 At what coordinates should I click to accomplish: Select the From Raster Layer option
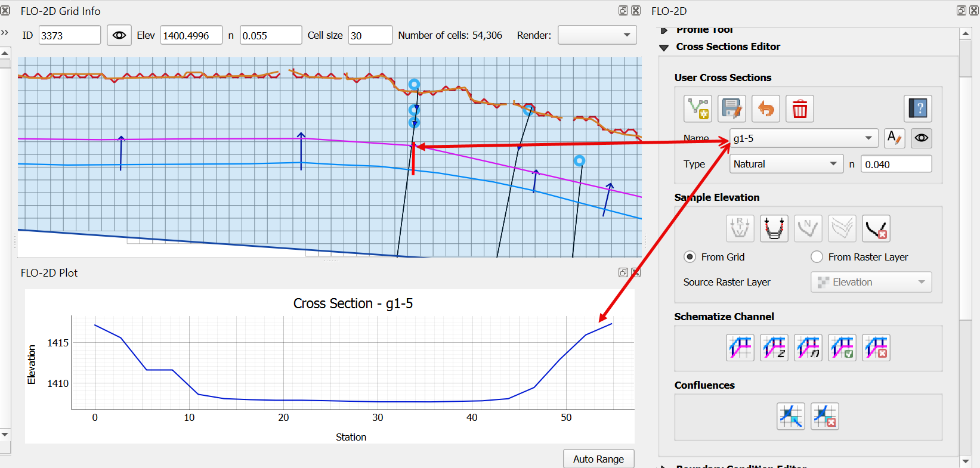coord(817,257)
